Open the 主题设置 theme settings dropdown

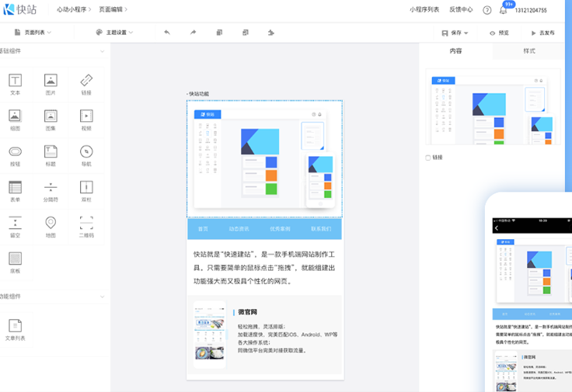coord(114,33)
